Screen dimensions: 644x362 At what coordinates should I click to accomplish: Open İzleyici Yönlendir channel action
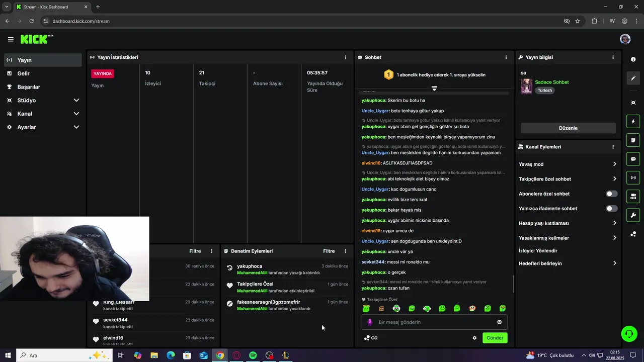538,251
